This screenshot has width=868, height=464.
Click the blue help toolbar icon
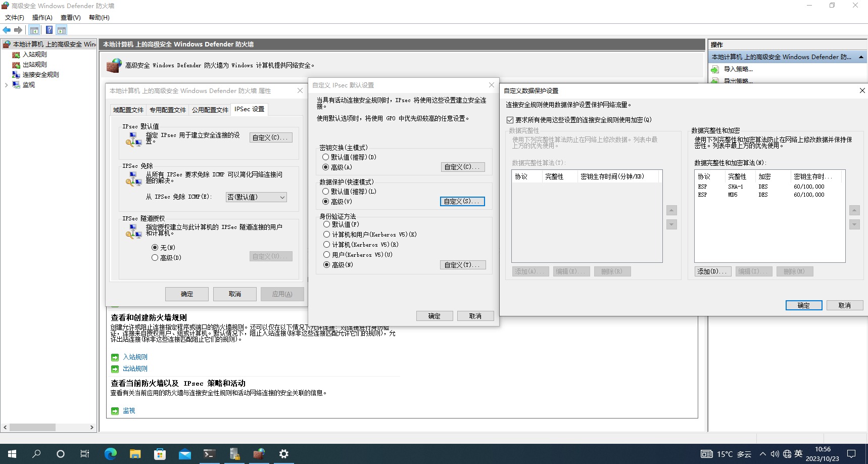click(49, 30)
